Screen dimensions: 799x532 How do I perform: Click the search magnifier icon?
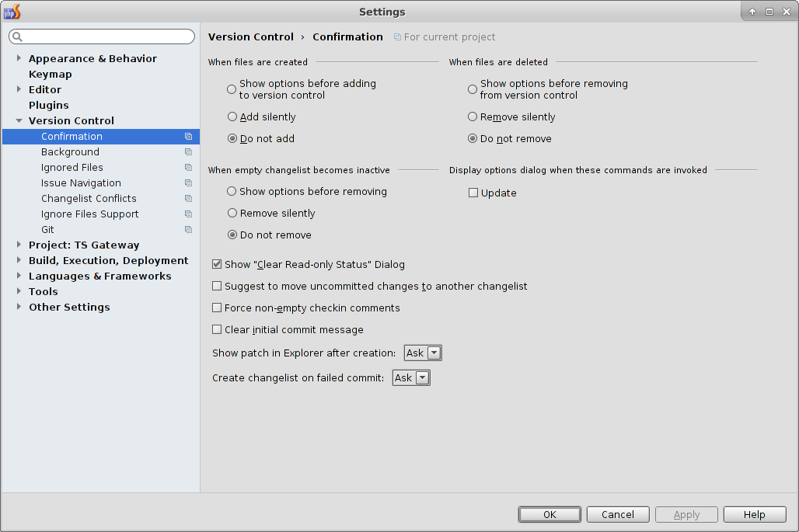(x=17, y=37)
